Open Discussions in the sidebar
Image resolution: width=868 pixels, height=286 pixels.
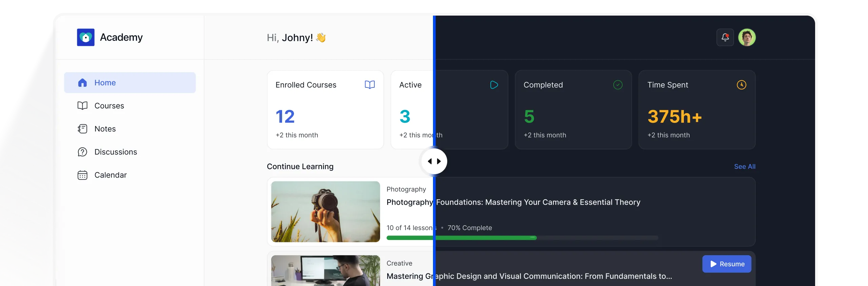tap(130, 152)
